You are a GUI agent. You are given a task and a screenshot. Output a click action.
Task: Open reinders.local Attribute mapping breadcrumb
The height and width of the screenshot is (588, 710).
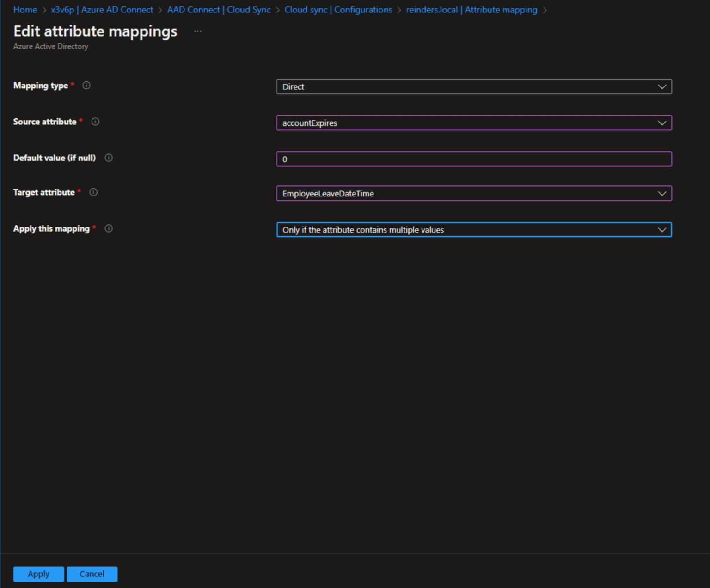[470, 10]
